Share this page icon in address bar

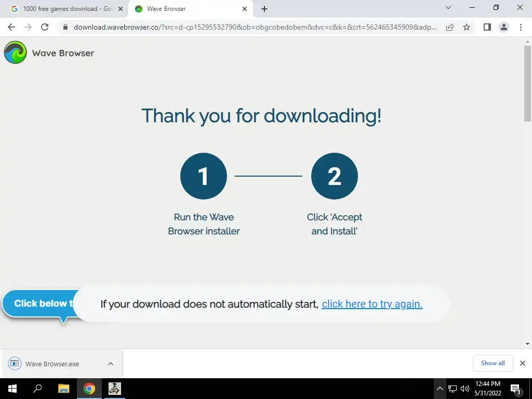pos(450,27)
